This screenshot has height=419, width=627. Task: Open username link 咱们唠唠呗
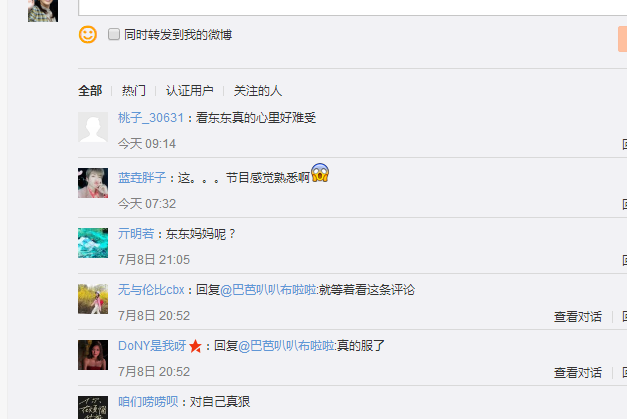tap(148, 401)
